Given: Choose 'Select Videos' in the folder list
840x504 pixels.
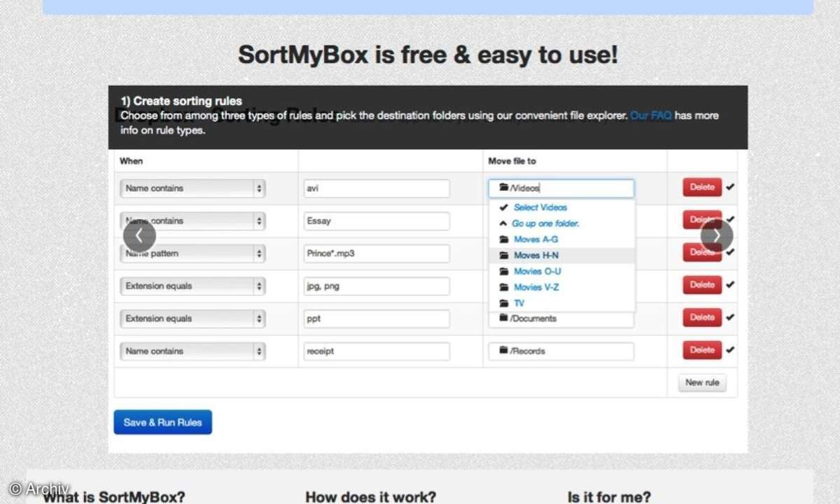Looking at the screenshot, I should pyautogui.click(x=540, y=208).
